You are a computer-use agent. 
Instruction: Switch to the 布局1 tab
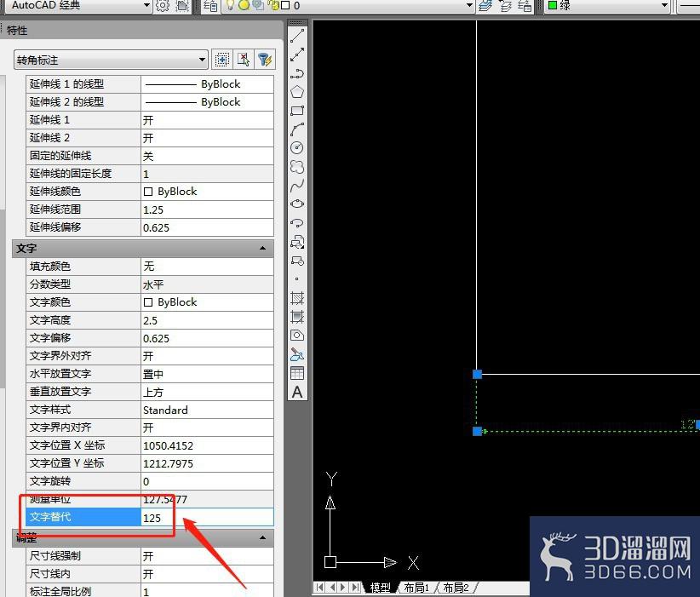point(416,588)
